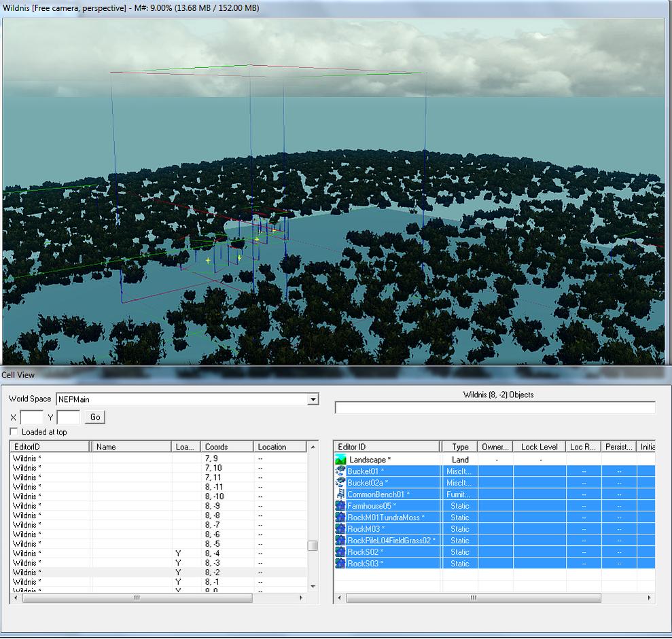Select the Bucket01 misc item icon
672x639 pixels.
pos(340,471)
